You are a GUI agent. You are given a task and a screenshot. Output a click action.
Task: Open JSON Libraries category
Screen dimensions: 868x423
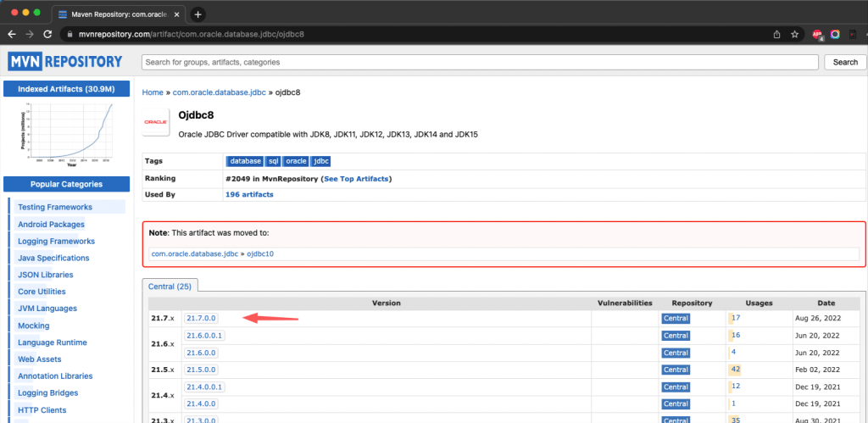[x=46, y=275]
